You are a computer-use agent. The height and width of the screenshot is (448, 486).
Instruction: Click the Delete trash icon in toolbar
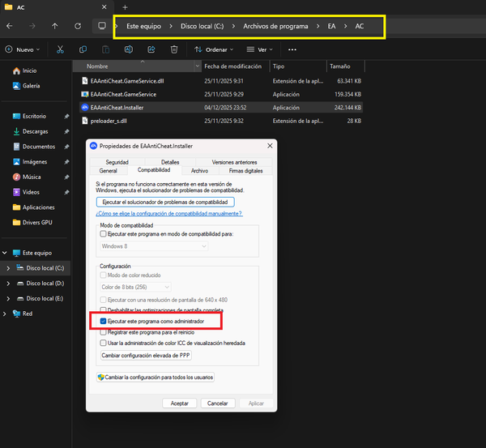pos(174,49)
